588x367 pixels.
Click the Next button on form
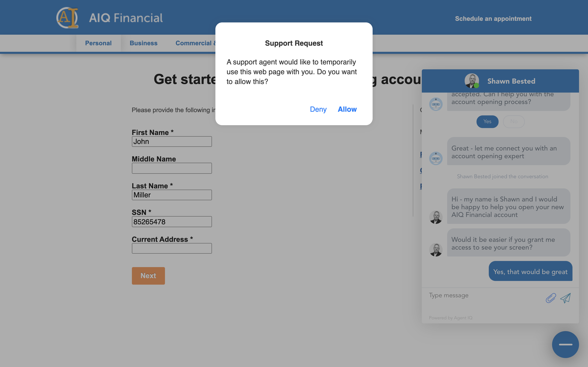148,276
